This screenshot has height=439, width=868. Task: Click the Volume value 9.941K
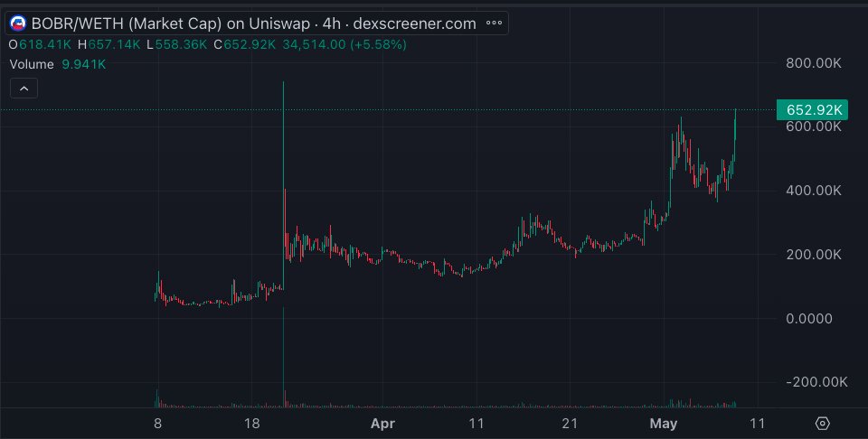point(83,64)
